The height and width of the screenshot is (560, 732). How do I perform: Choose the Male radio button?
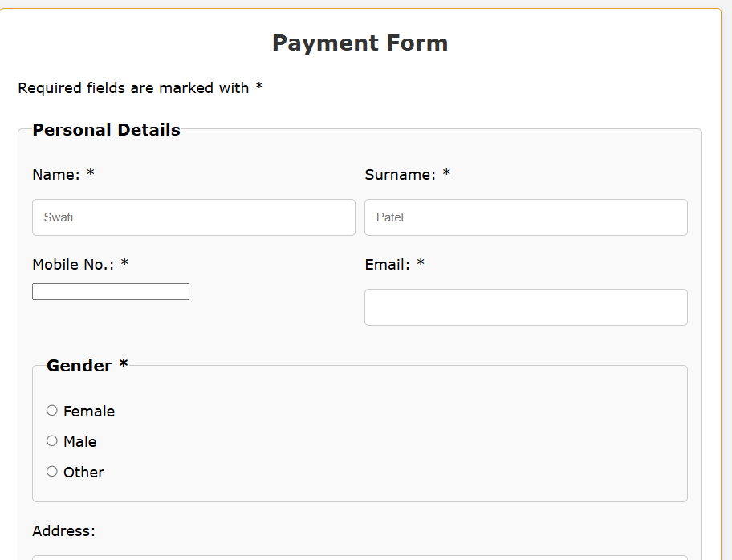click(x=52, y=440)
